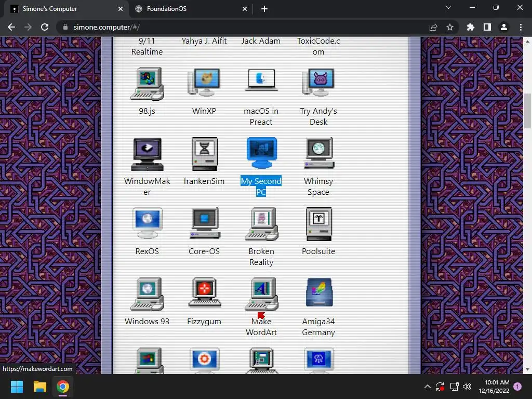This screenshot has width=532, height=399.
Task: Open the Chrome three-dot menu
Action: click(x=521, y=27)
